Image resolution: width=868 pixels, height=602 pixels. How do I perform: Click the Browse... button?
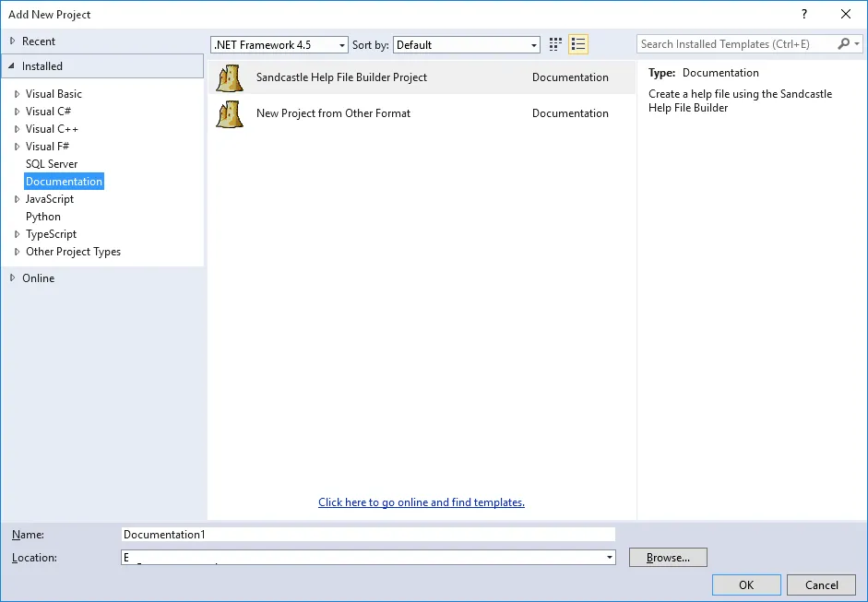668,558
